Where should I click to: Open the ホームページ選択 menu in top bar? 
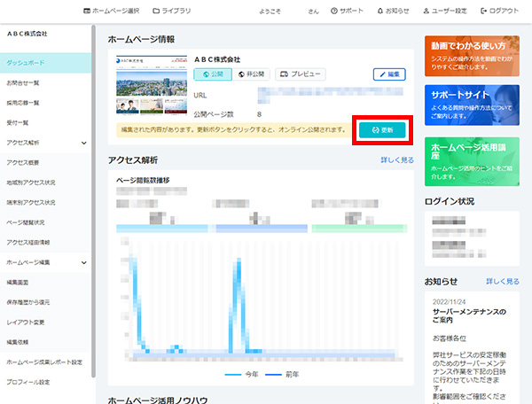click(111, 11)
